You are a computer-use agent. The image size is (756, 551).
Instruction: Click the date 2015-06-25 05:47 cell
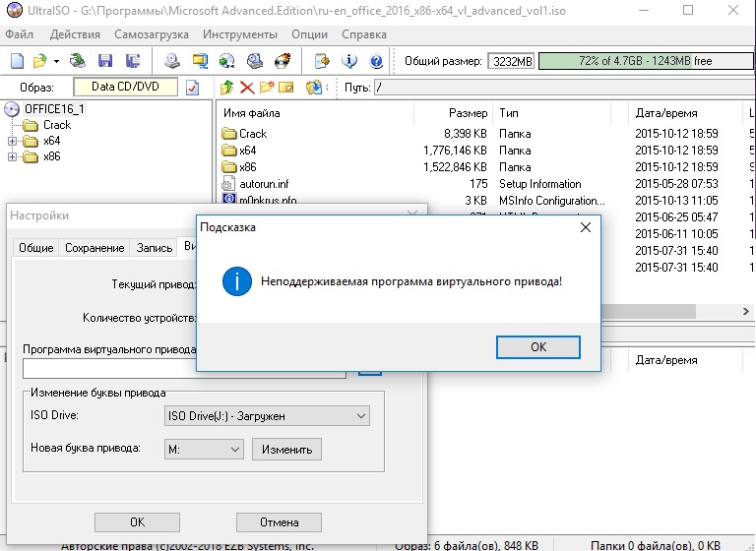click(x=676, y=217)
